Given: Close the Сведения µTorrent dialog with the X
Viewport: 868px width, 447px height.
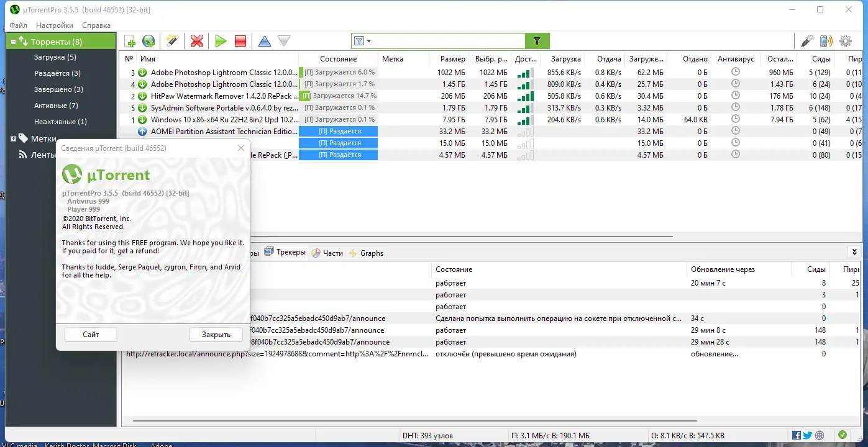Looking at the screenshot, I should (x=241, y=148).
